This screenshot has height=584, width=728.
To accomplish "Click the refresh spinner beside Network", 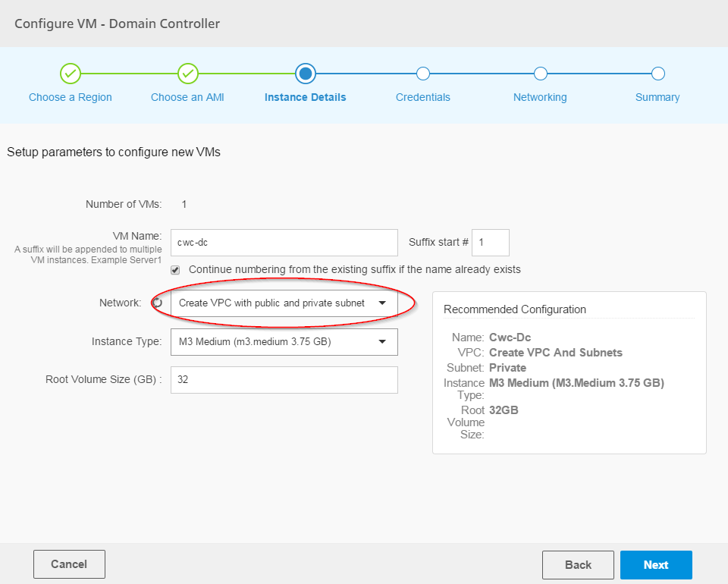I will pos(158,303).
